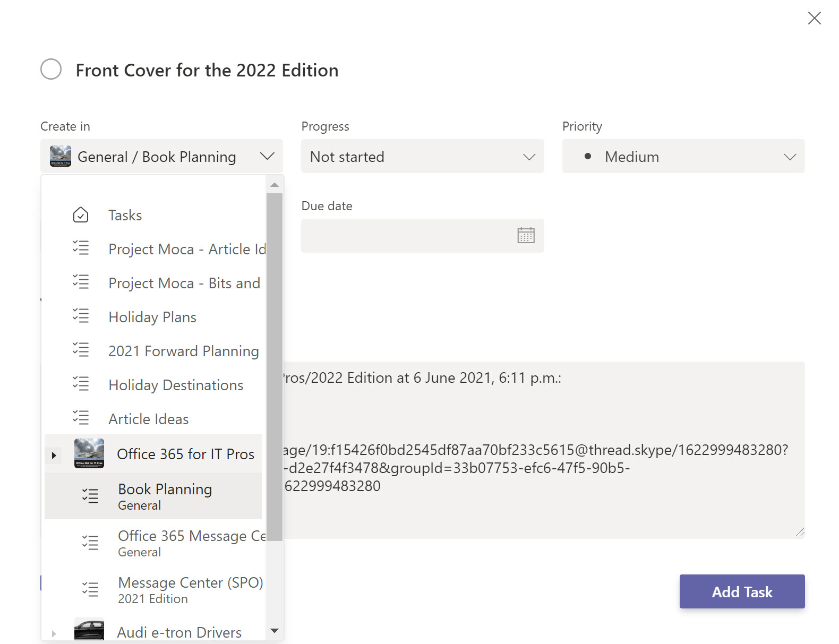Click the Tasks home-check icon
This screenshot has width=839, height=644.
81,215
